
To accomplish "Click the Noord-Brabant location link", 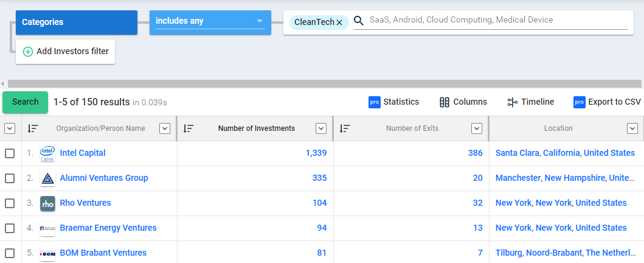I will [x=554, y=253].
